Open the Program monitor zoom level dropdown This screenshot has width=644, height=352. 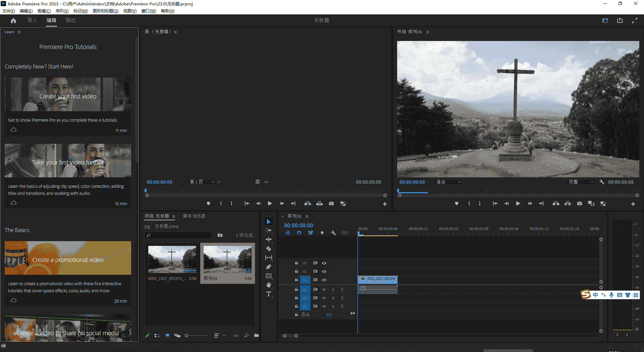pos(448,182)
